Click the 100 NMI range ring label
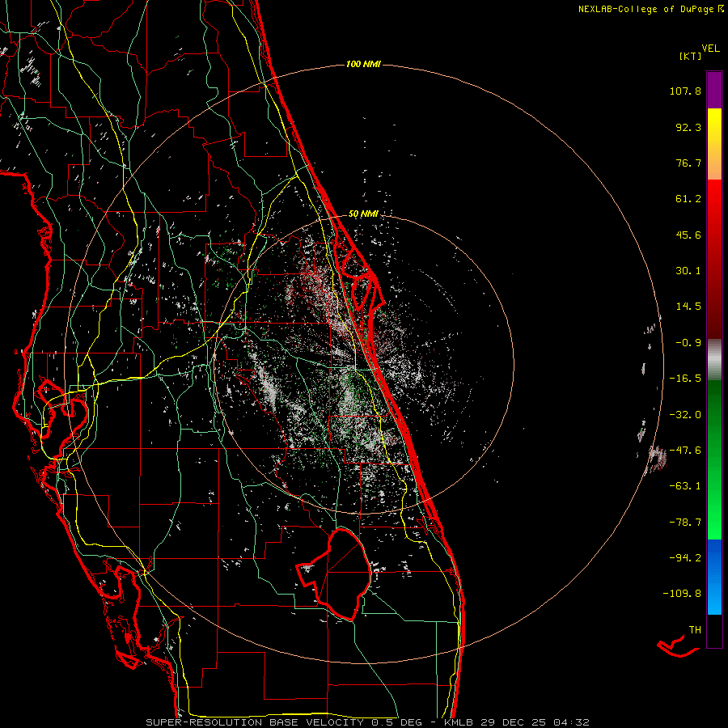The width and height of the screenshot is (728, 728). click(x=362, y=64)
